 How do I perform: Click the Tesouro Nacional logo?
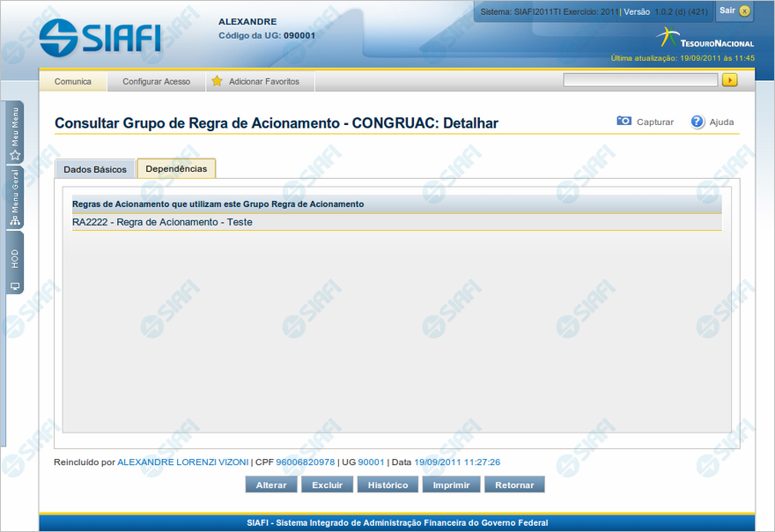point(705,40)
